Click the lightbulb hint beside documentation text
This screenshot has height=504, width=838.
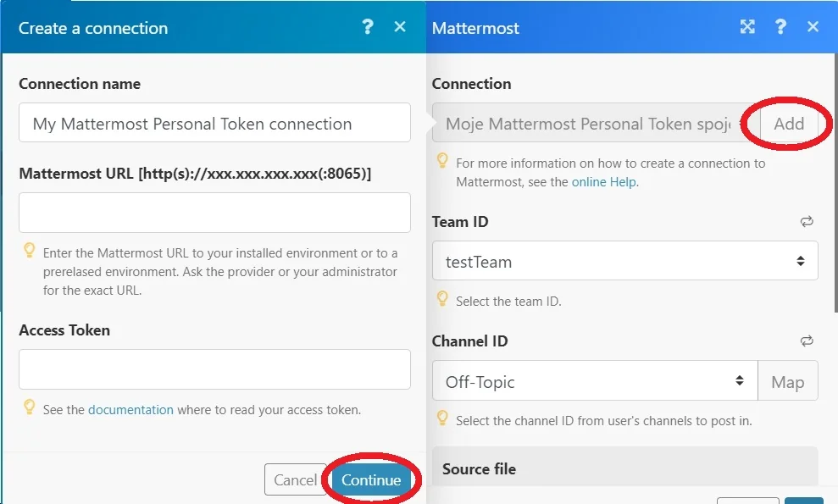30,407
